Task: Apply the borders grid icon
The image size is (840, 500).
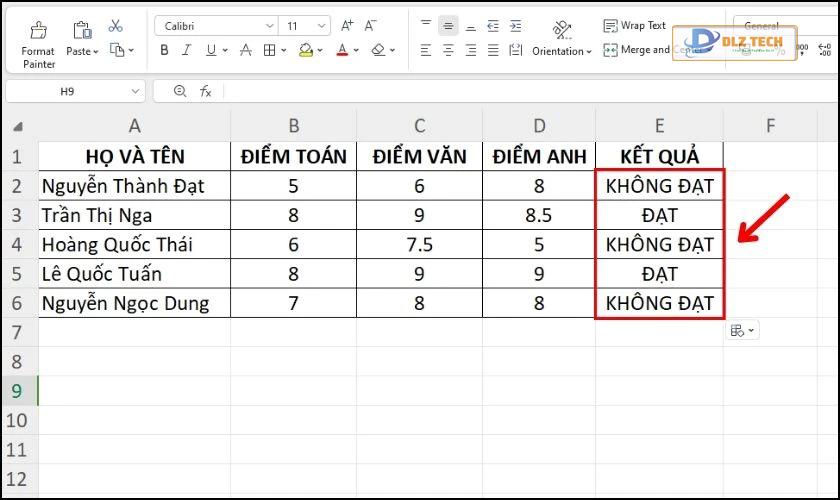Action: tap(269, 50)
